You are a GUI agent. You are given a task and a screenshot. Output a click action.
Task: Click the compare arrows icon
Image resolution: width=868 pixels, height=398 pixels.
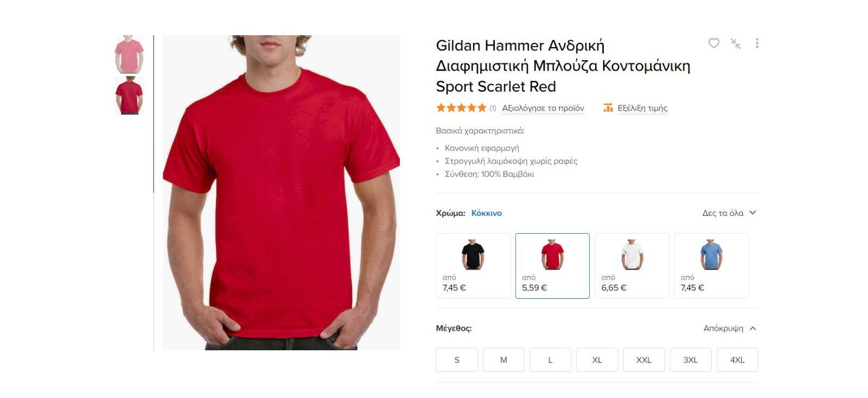point(736,43)
